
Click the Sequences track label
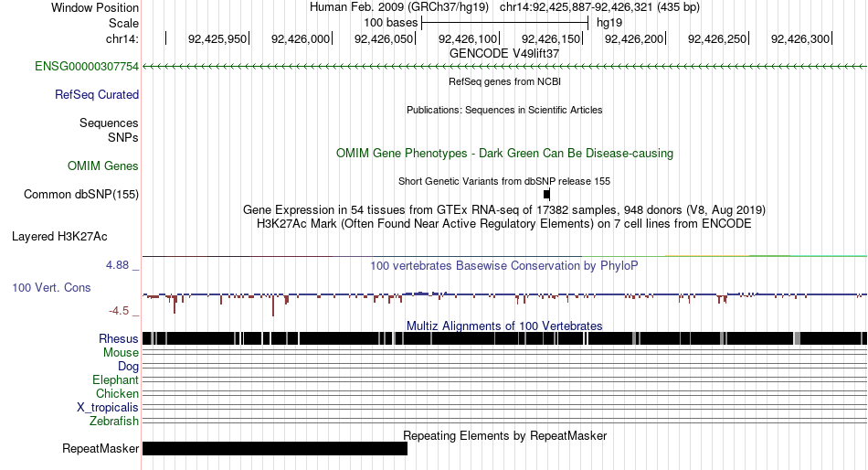109,123
